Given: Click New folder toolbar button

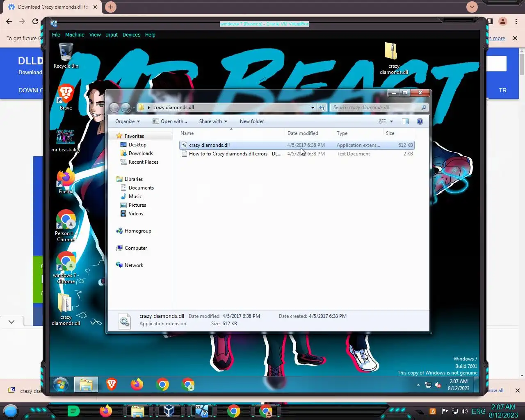Looking at the screenshot, I should click(x=252, y=121).
